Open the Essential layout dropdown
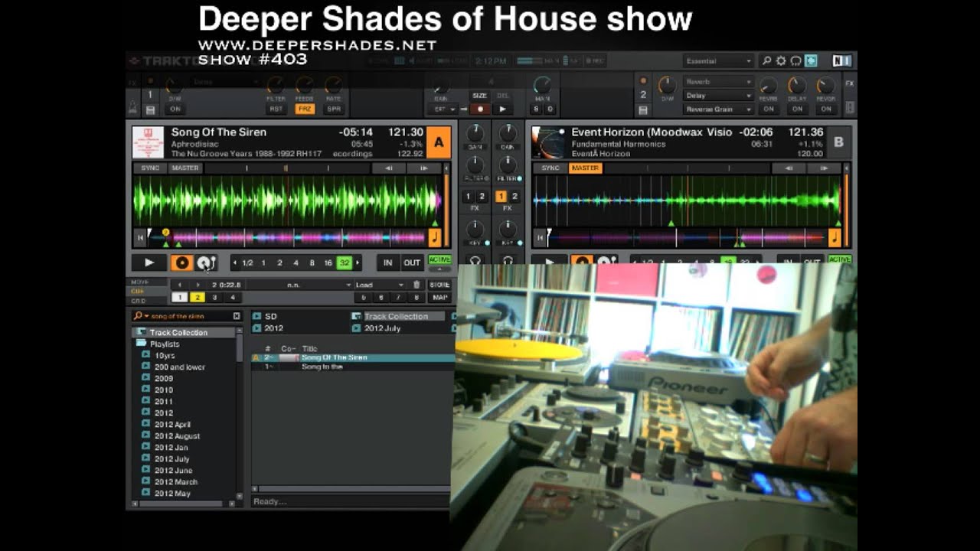 pyautogui.click(x=718, y=61)
